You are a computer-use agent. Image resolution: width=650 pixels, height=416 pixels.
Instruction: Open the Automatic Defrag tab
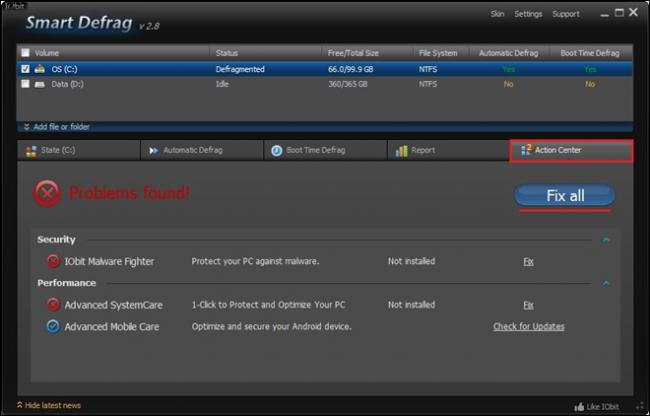[202, 150]
